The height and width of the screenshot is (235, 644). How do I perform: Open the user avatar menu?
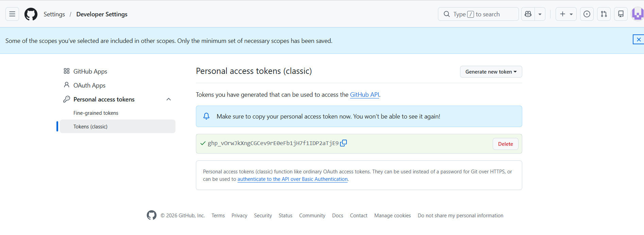point(638,14)
